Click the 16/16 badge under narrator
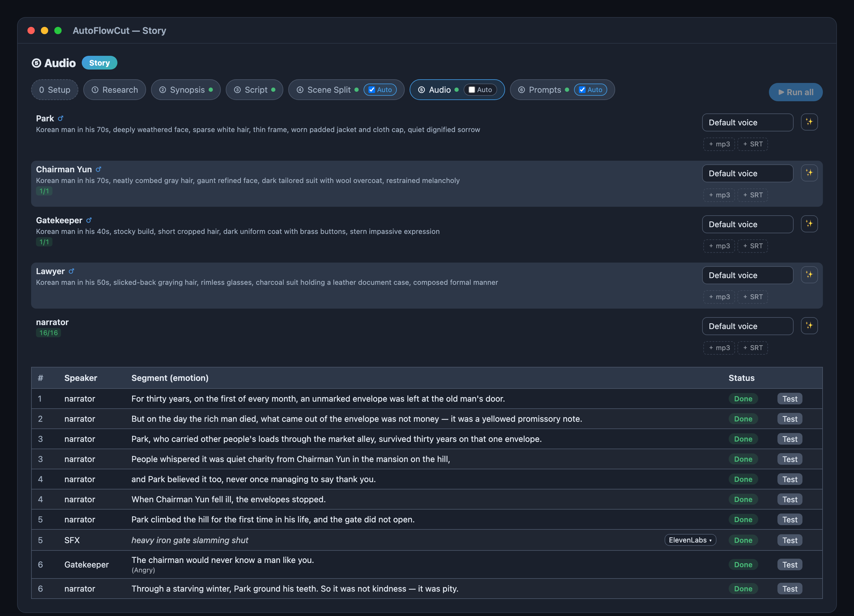 [48, 333]
